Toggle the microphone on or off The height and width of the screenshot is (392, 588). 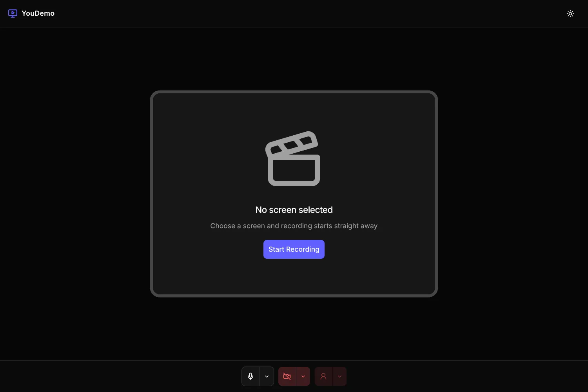click(x=250, y=376)
